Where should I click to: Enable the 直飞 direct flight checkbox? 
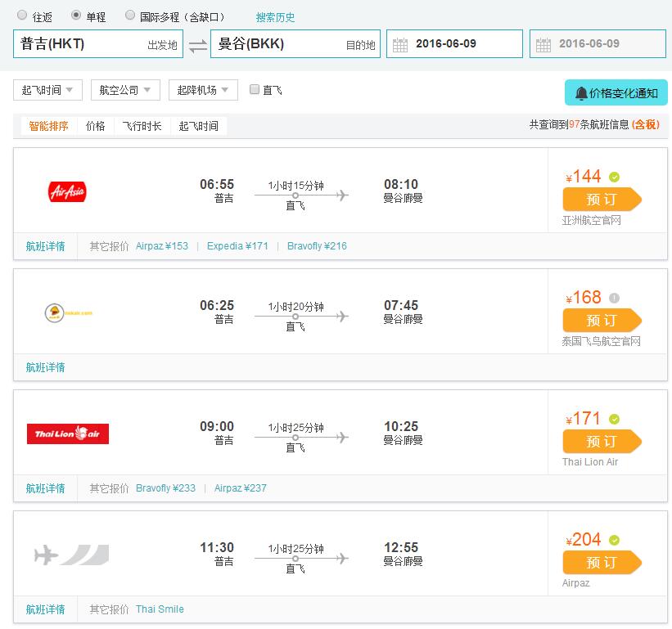pyautogui.click(x=255, y=90)
